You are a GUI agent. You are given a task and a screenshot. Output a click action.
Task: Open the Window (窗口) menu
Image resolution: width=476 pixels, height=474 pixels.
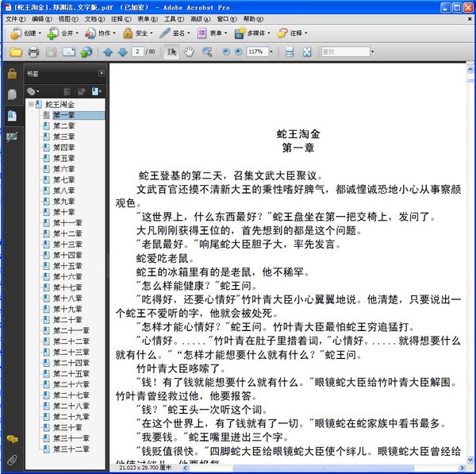227,19
